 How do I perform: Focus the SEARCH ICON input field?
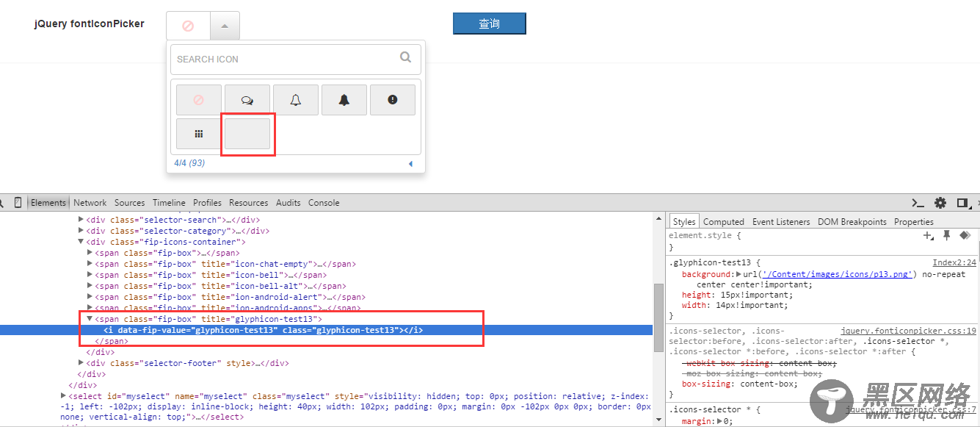tap(296, 59)
